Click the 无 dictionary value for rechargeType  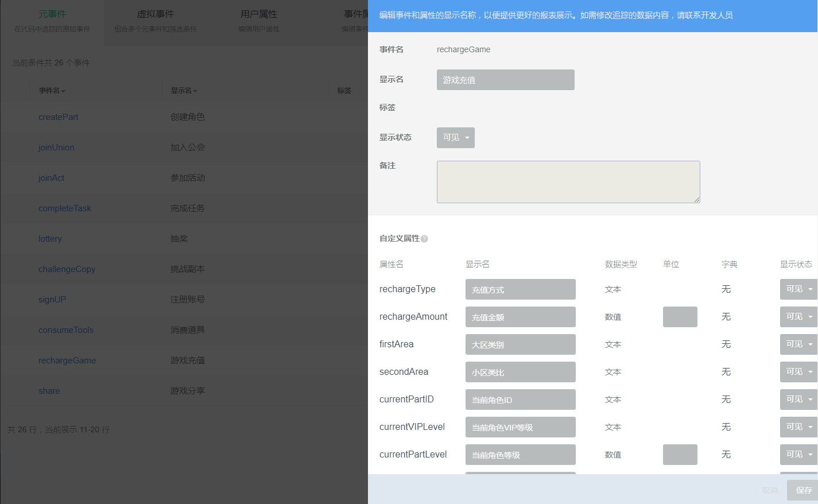[726, 289]
